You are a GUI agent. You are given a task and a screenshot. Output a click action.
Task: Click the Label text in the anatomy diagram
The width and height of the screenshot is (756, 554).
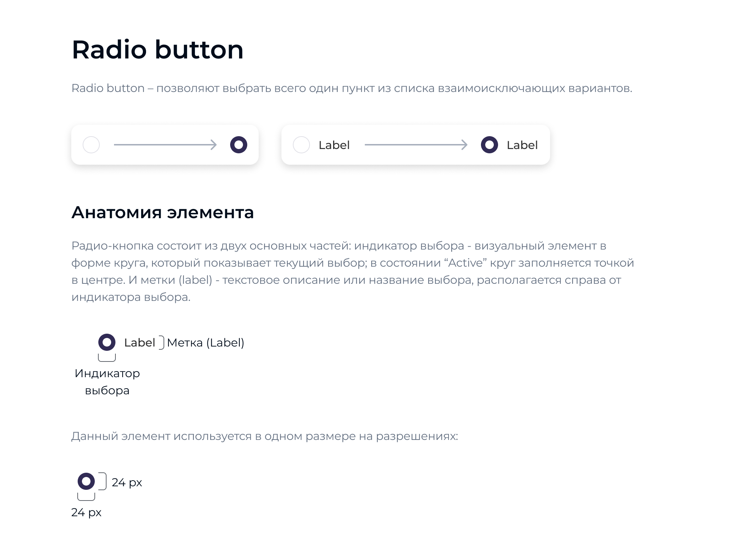pos(140,343)
